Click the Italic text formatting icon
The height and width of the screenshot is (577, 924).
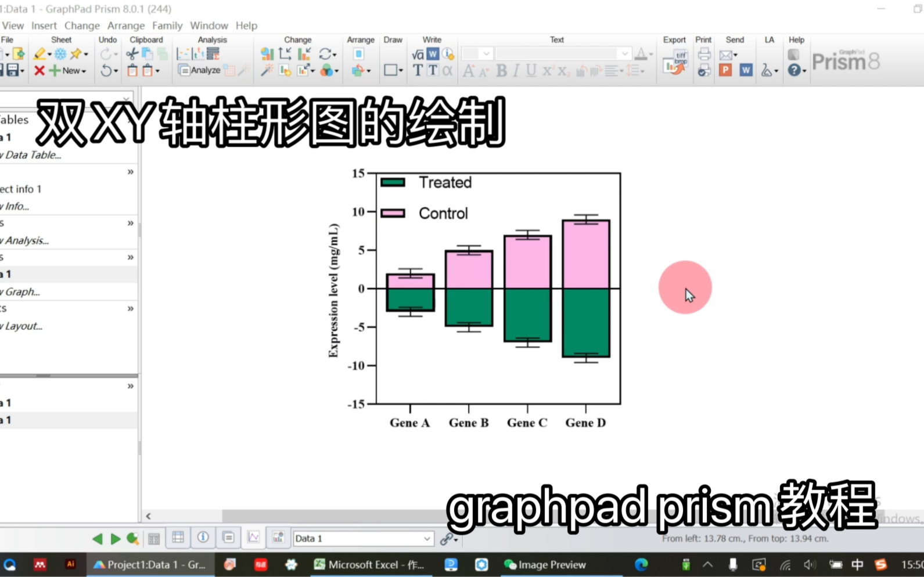click(x=516, y=70)
